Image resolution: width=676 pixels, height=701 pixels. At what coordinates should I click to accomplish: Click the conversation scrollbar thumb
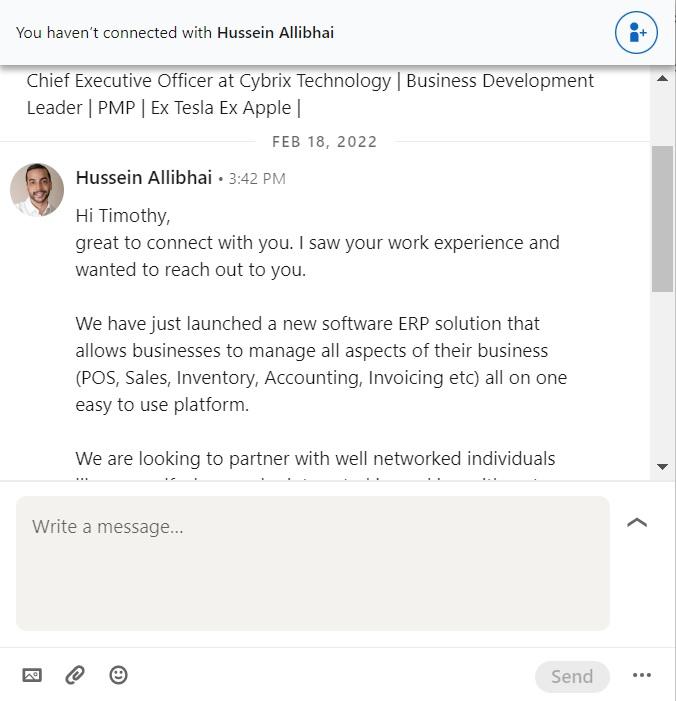pos(662,218)
